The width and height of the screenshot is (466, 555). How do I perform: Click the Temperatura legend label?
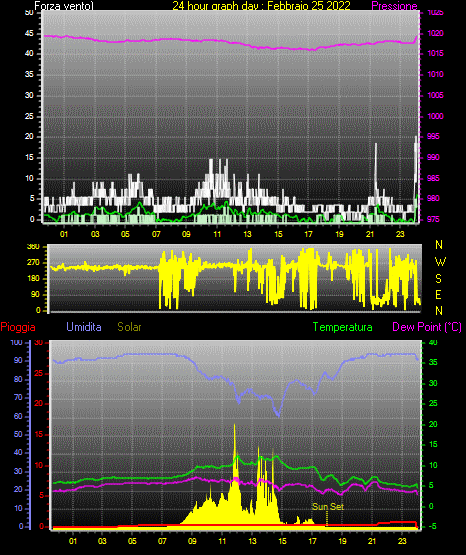[343, 327]
